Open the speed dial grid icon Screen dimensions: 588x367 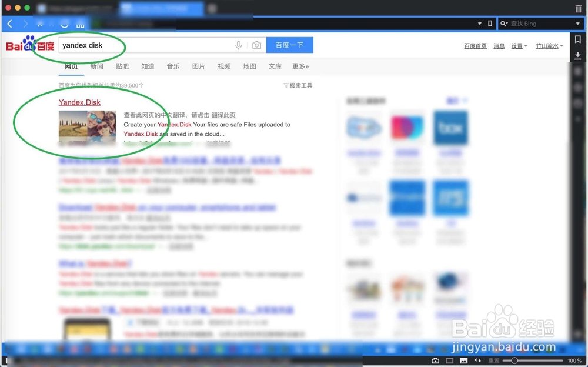(x=80, y=24)
